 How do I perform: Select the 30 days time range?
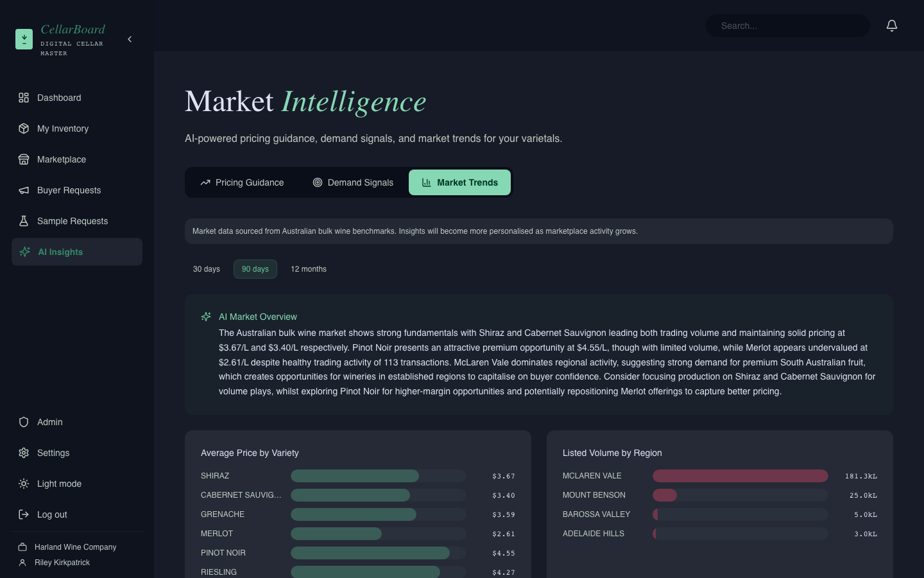click(x=206, y=269)
